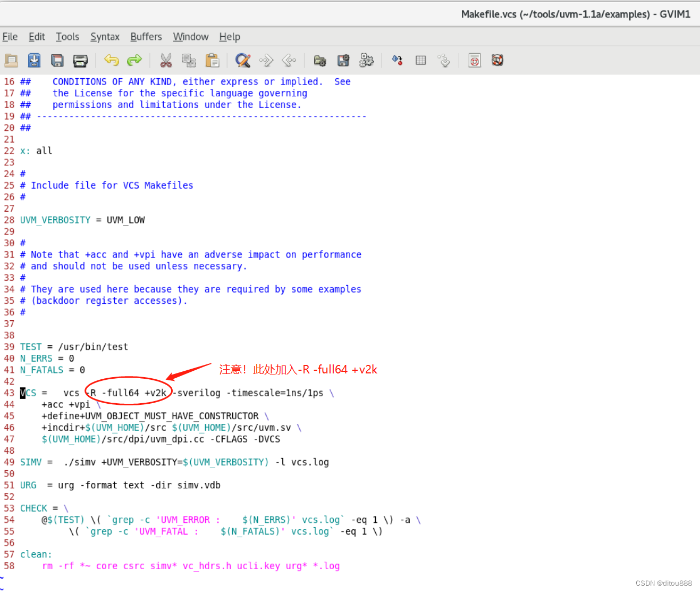Open Vim Help from the toolbar
The width and height of the screenshot is (700, 591).
coord(475,61)
